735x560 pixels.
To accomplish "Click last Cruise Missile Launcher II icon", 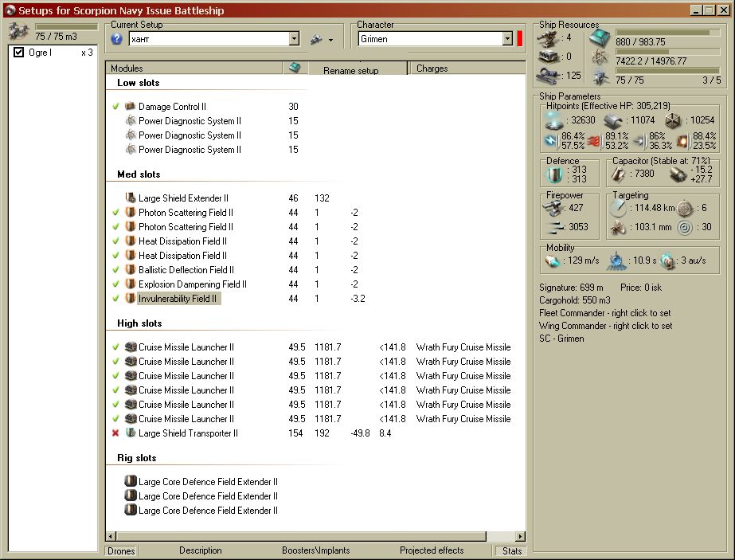I will click(131, 418).
